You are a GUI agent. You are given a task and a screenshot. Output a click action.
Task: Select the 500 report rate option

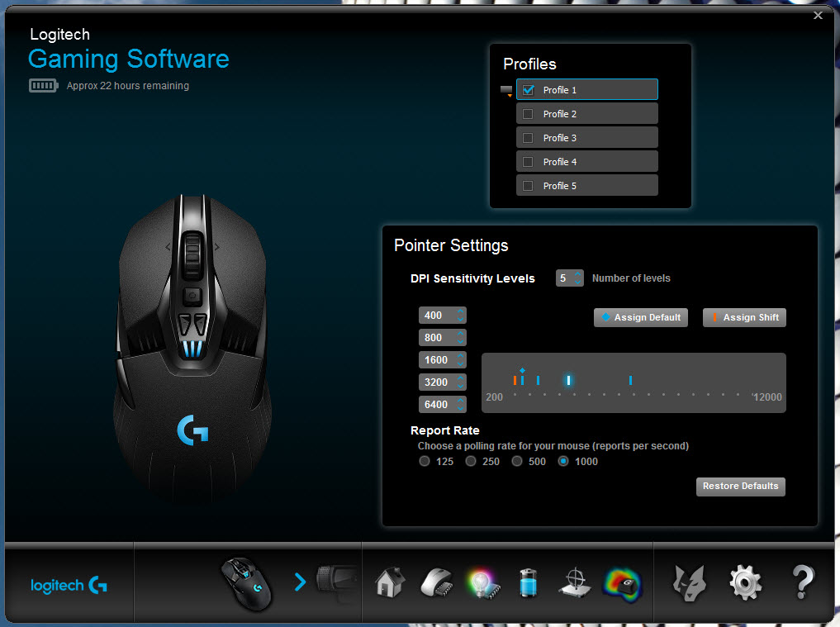coord(517,462)
